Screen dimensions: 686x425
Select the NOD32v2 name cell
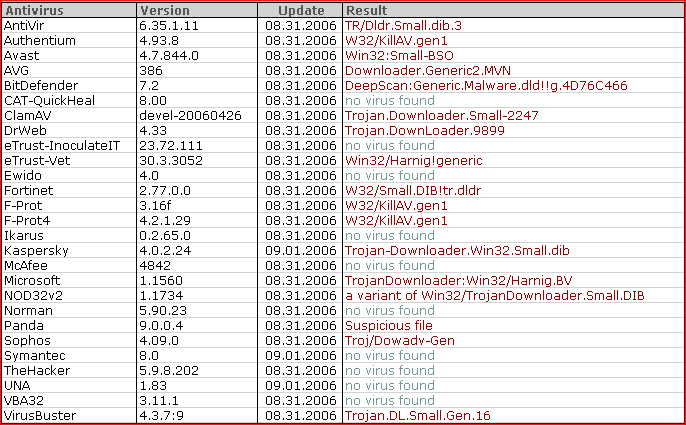point(33,295)
